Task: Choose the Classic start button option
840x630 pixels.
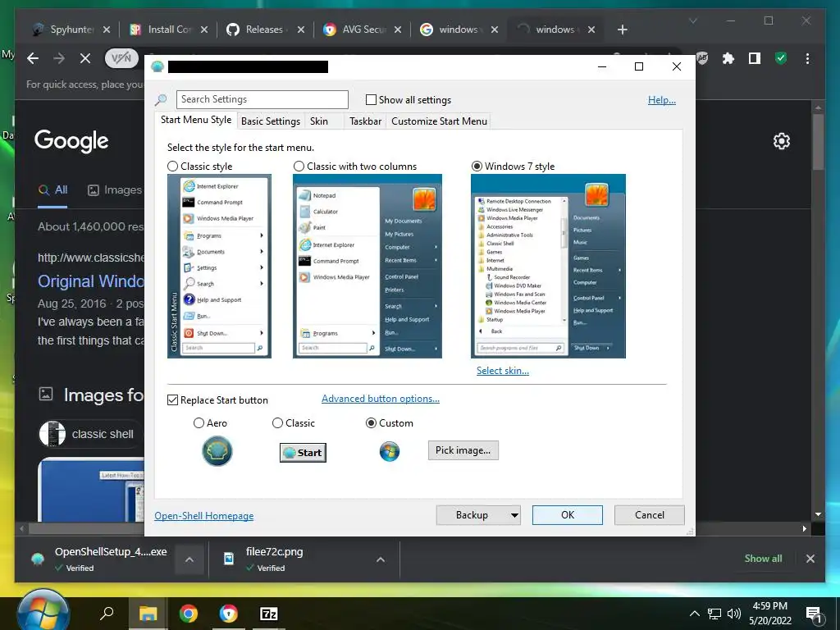Action: point(277,423)
